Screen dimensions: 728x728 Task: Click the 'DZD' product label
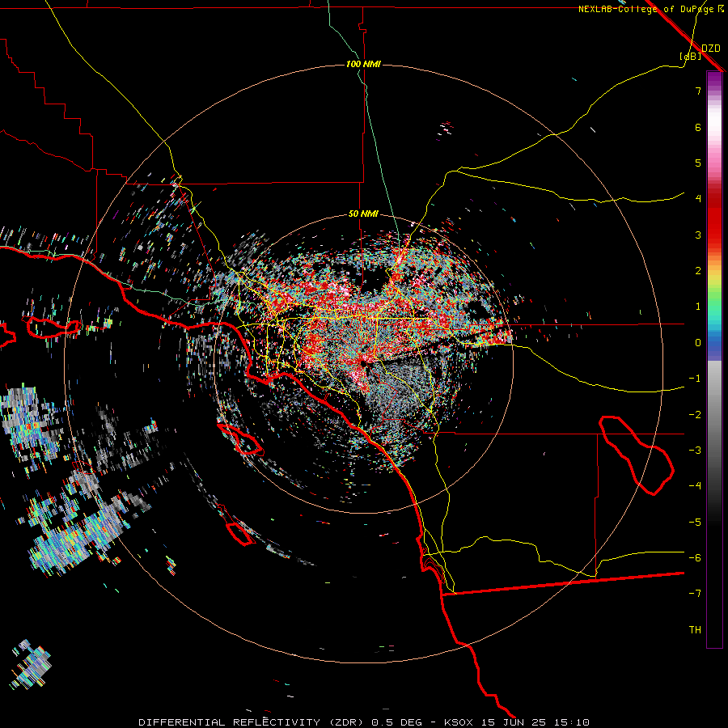[711, 49]
